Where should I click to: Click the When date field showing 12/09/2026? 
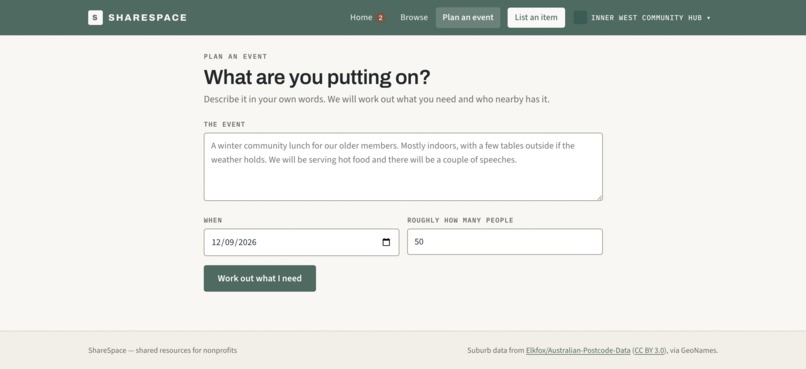pos(301,242)
